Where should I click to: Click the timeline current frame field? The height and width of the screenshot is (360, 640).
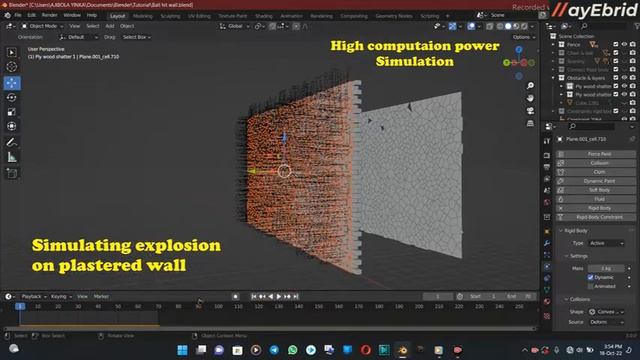pyautogui.click(x=438, y=296)
